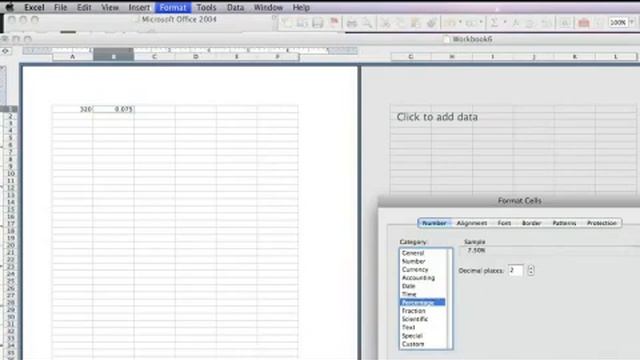Click the 100% zoom field
This screenshot has height=360, width=640.
click(x=618, y=22)
